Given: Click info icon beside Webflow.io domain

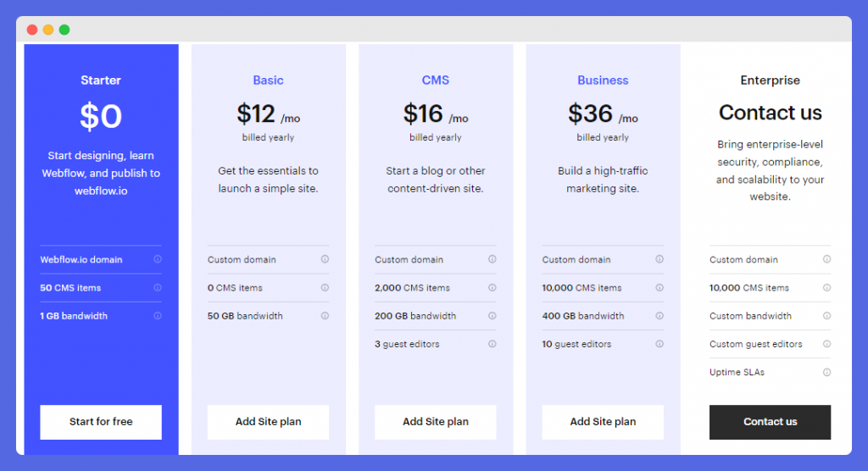Looking at the screenshot, I should pos(158,259).
